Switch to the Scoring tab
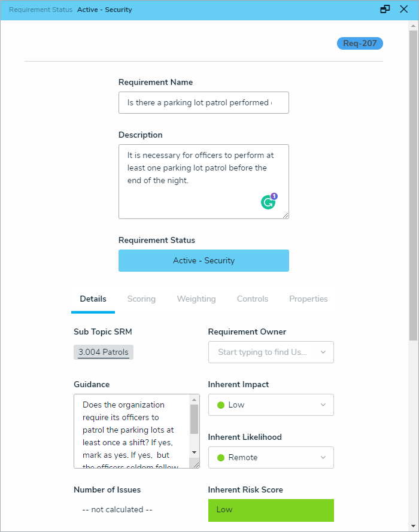The image size is (419, 532). tap(141, 299)
